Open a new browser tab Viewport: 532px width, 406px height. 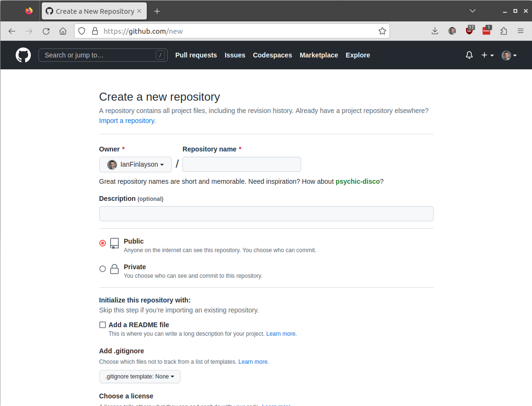coord(157,11)
